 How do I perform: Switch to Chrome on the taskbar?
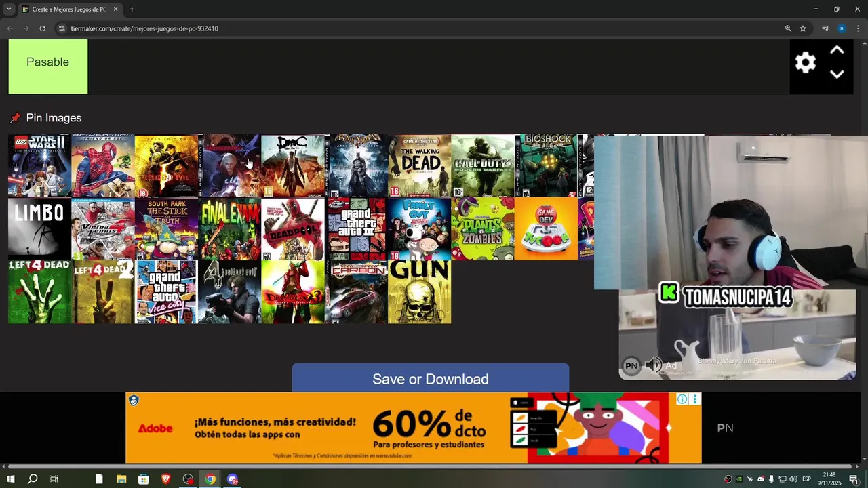pos(210,479)
